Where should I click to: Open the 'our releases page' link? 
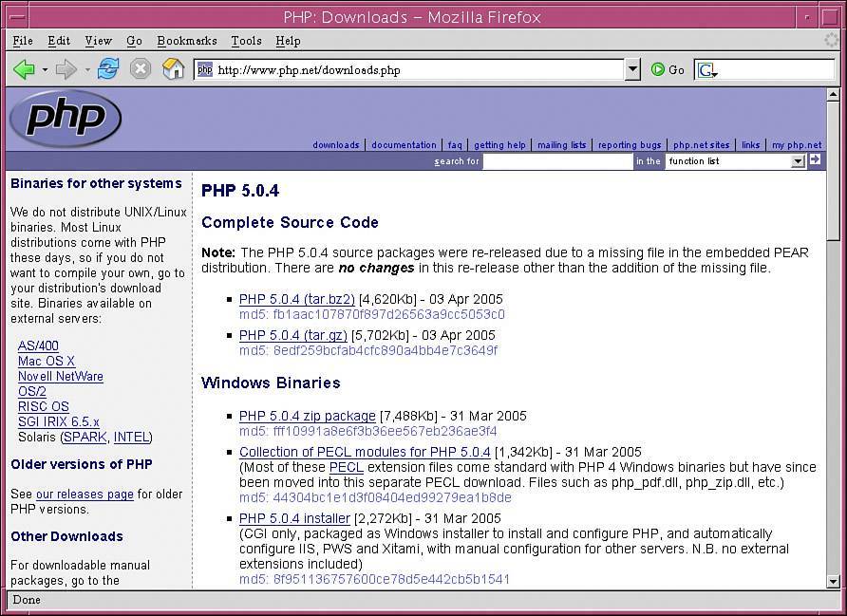[x=85, y=494]
